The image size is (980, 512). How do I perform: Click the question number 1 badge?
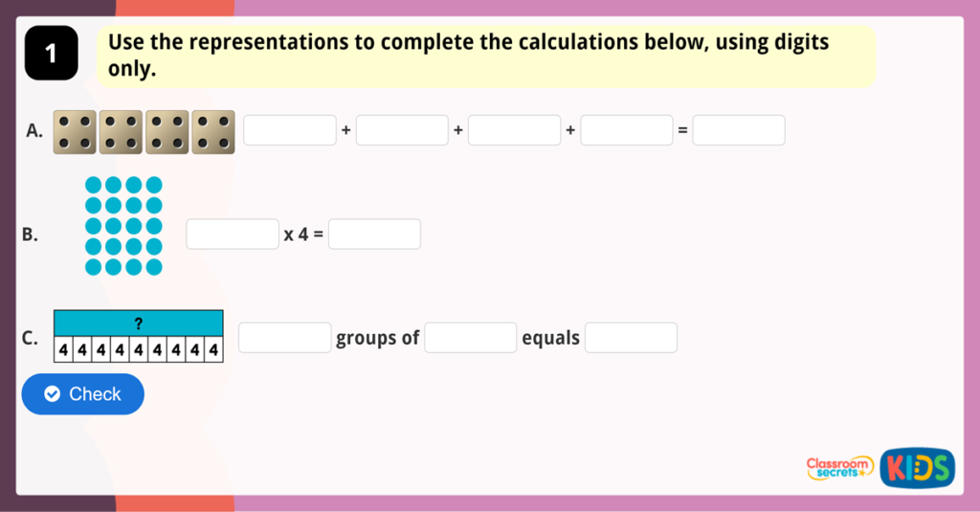tap(50, 55)
